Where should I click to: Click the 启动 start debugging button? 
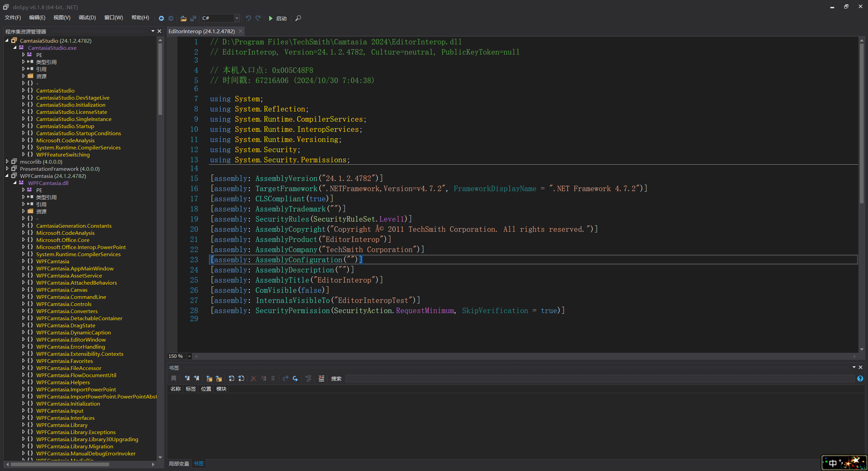coord(278,18)
